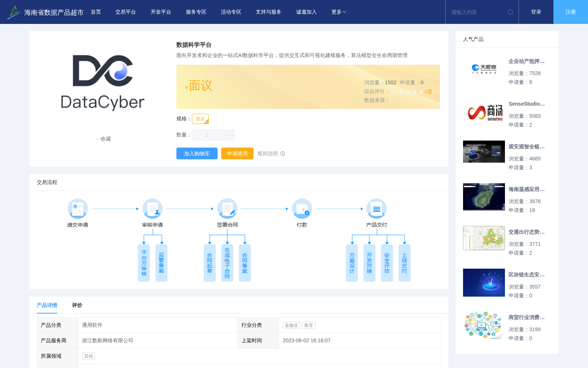Open the SenseStudio product title
Viewport: 588px width, 368px height.
pyautogui.click(x=527, y=104)
